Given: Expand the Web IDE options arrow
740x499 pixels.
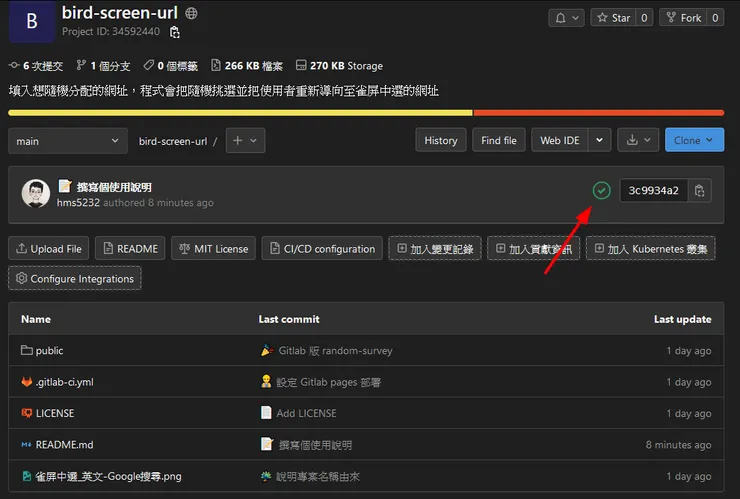Looking at the screenshot, I should pyautogui.click(x=599, y=140).
